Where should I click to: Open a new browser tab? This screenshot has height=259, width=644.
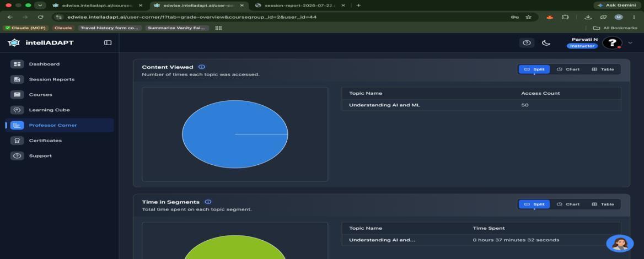click(358, 6)
